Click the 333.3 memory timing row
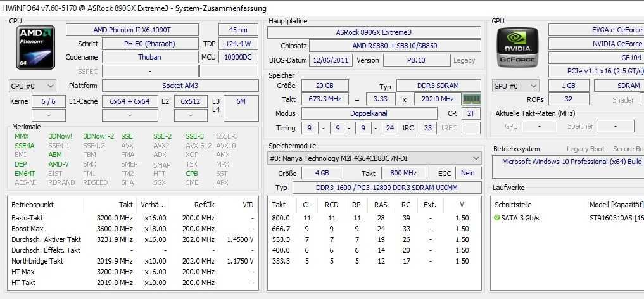644x299 pixels. 374,261
